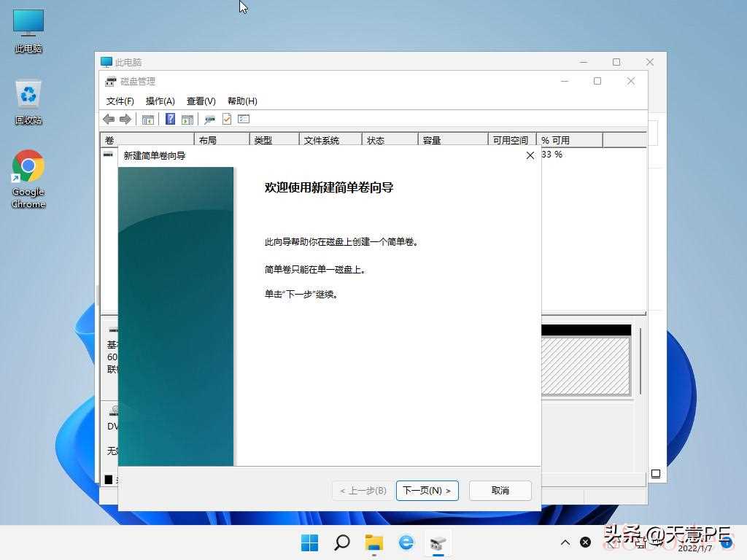Open Help via the blue question mark icon
Image resolution: width=747 pixels, height=560 pixels.
click(170, 119)
